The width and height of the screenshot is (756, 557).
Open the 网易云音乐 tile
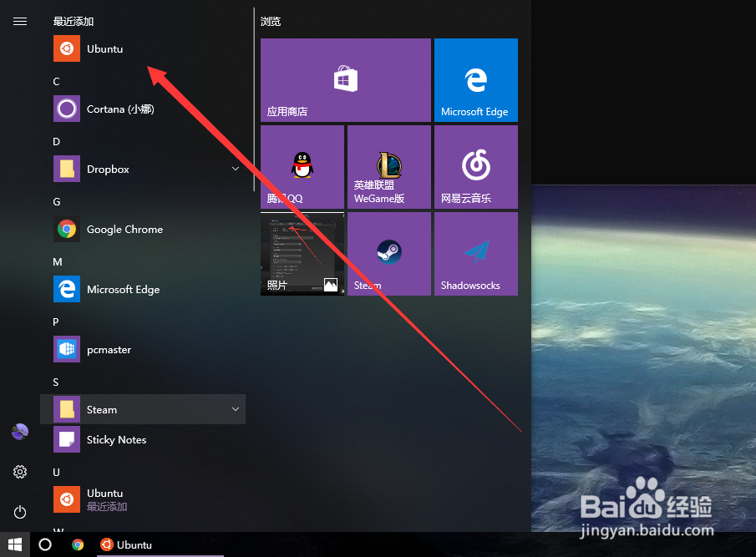pos(476,167)
